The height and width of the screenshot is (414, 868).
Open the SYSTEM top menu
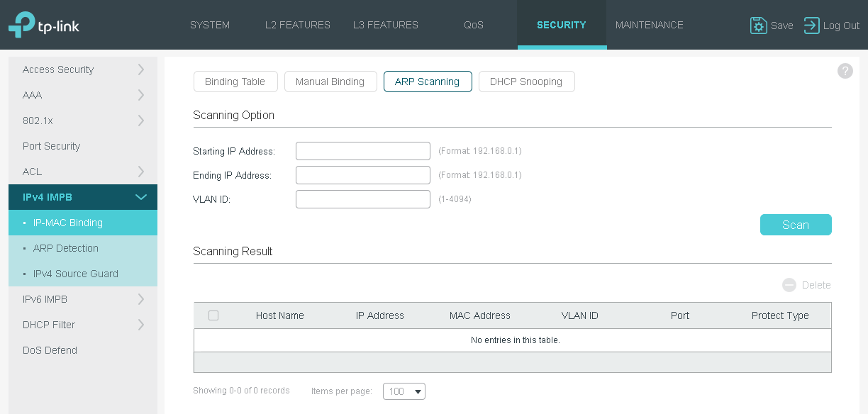(210, 25)
